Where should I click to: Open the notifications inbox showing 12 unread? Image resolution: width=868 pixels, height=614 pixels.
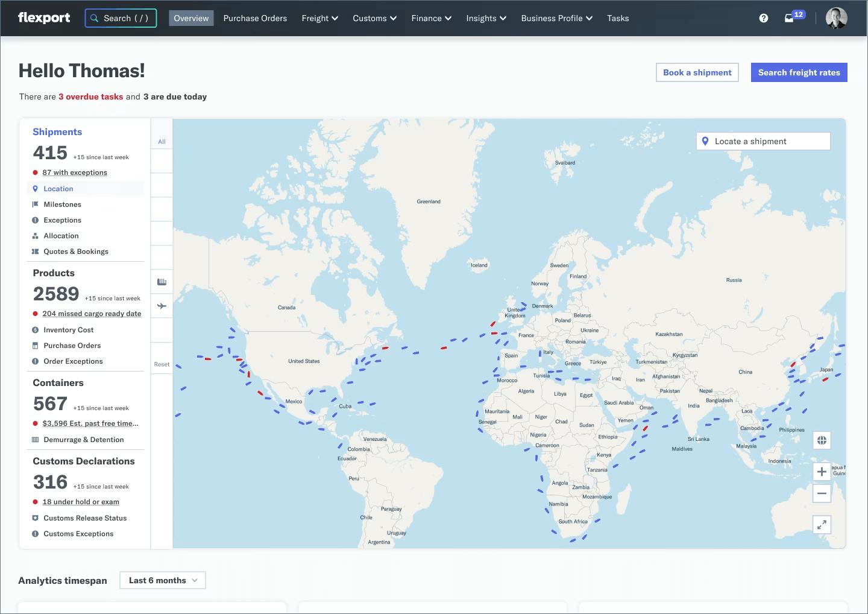pyautogui.click(x=790, y=18)
